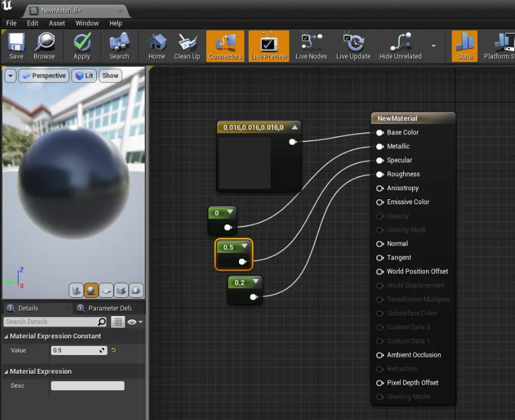Click the Show button in viewport
This screenshot has height=420, width=515.
(x=110, y=76)
